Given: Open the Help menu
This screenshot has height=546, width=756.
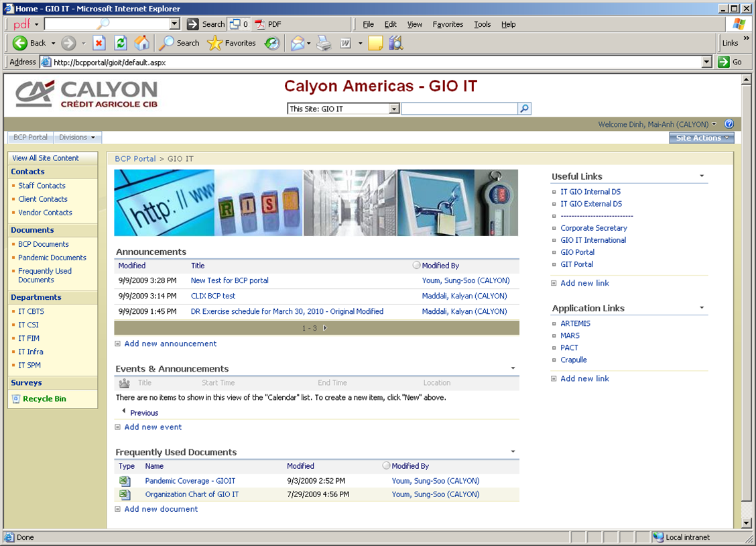Looking at the screenshot, I should pos(508,24).
